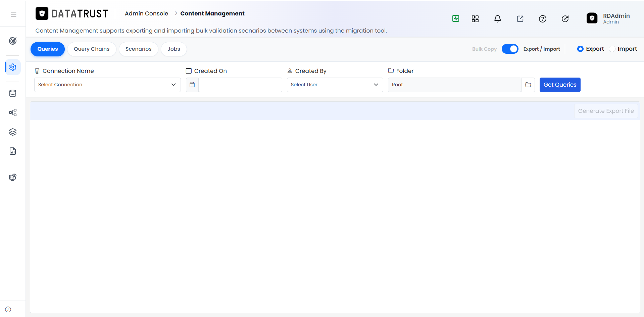This screenshot has height=317, width=644.
Task: Click the green activity monitor icon
Action: (x=456, y=19)
